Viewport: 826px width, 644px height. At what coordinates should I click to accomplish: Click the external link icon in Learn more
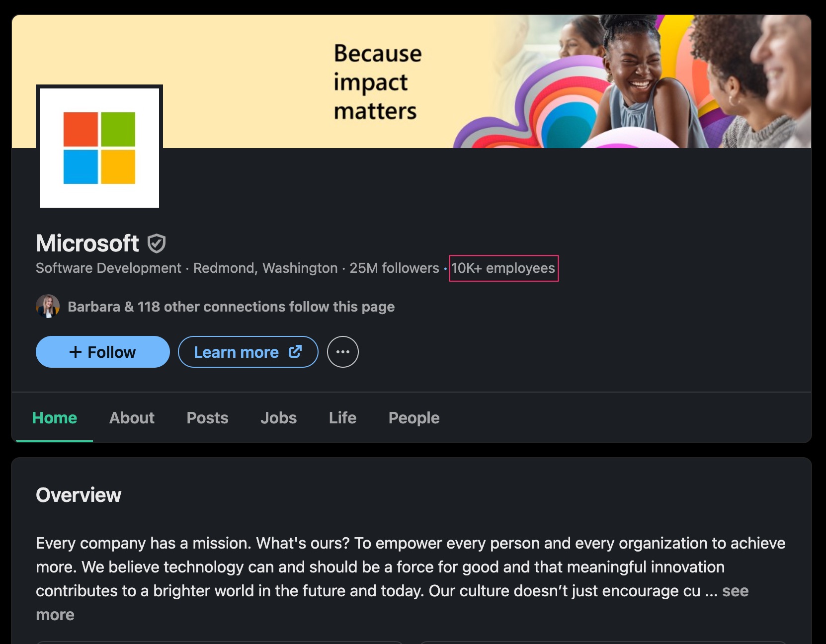[x=295, y=352]
